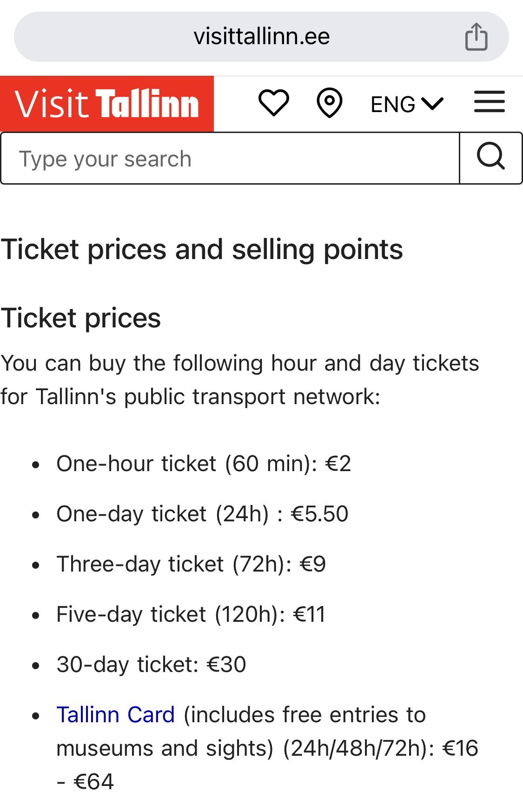Click the 'Ticket prices and selling points' heading
523x812 pixels.
point(202,250)
